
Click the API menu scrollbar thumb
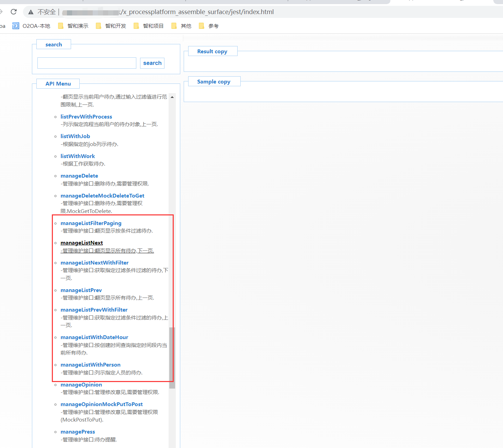[x=172, y=357]
